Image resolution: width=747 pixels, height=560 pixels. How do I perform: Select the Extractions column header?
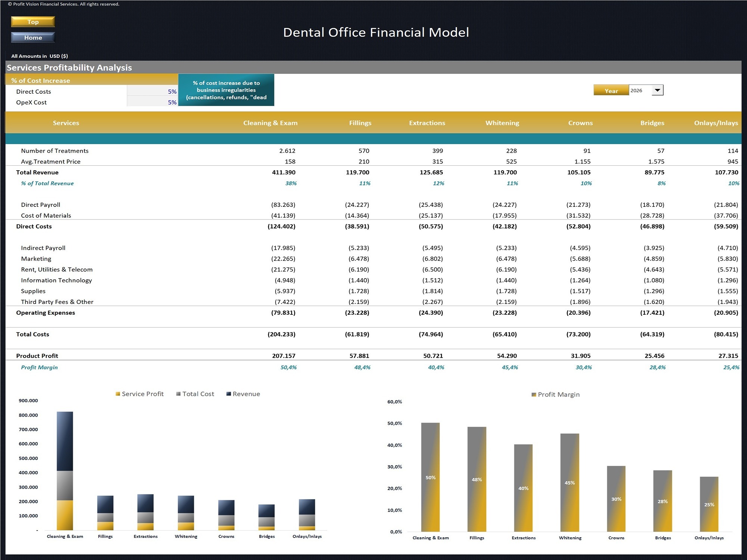click(x=427, y=123)
